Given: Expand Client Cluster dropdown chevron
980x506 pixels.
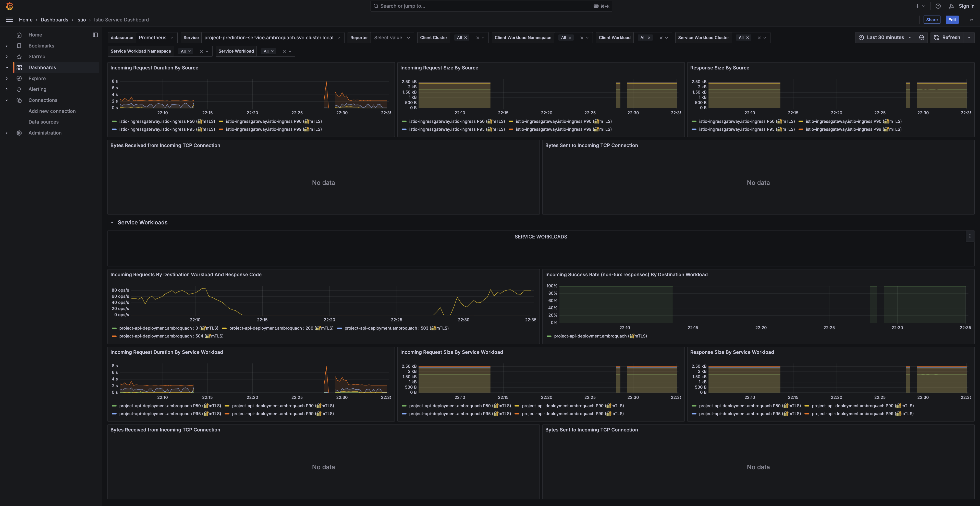Looking at the screenshot, I should 483,38.
